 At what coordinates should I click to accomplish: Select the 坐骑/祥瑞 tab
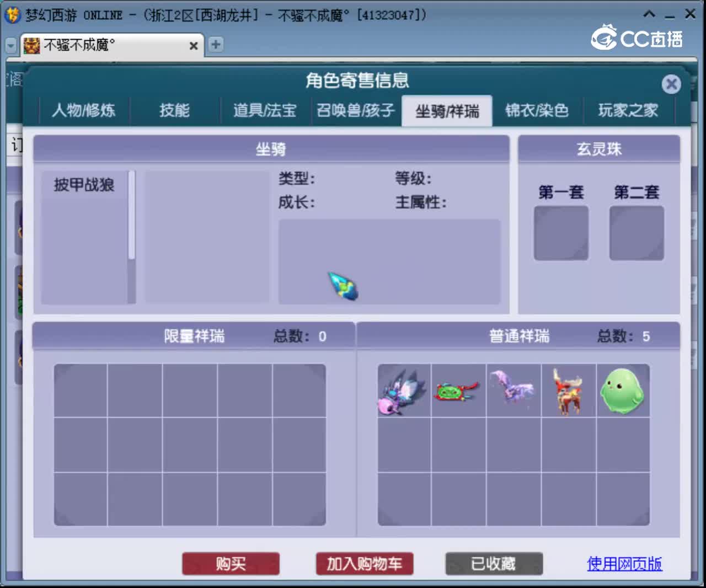(x=447, y=111)
